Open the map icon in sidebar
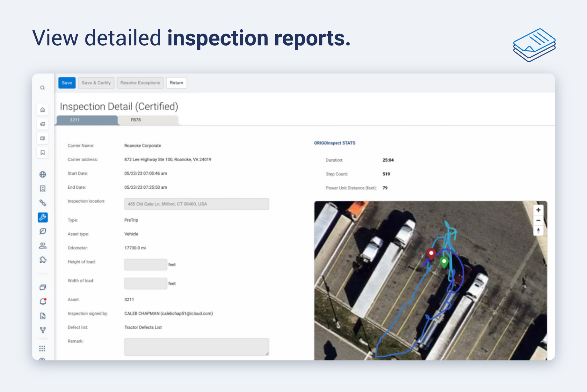This screenshot has height=392, width=587. [43, 138]
